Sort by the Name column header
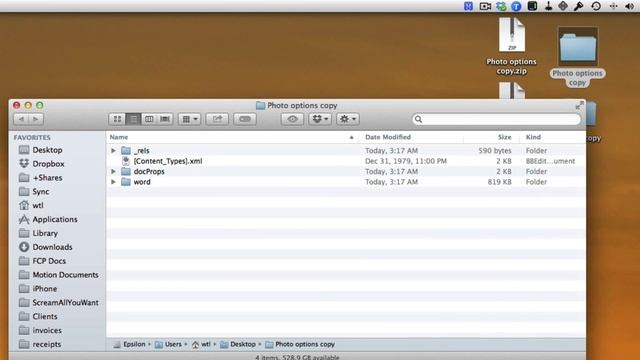 [232, 137]
